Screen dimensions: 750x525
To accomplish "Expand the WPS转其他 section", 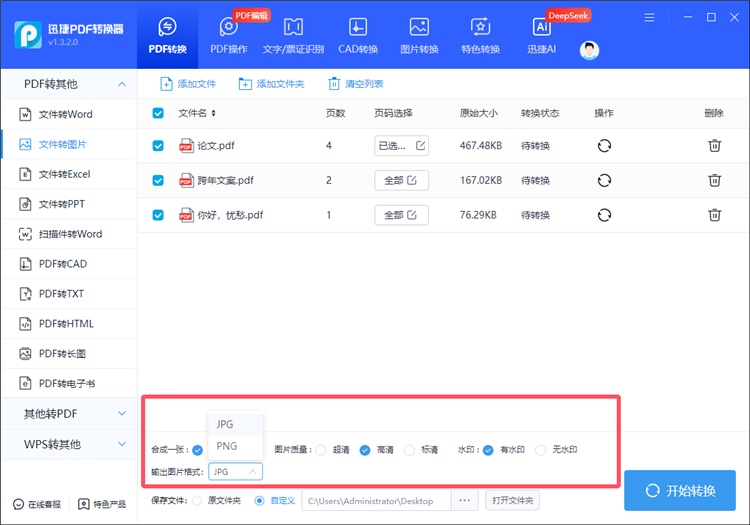I will [122, 444].
